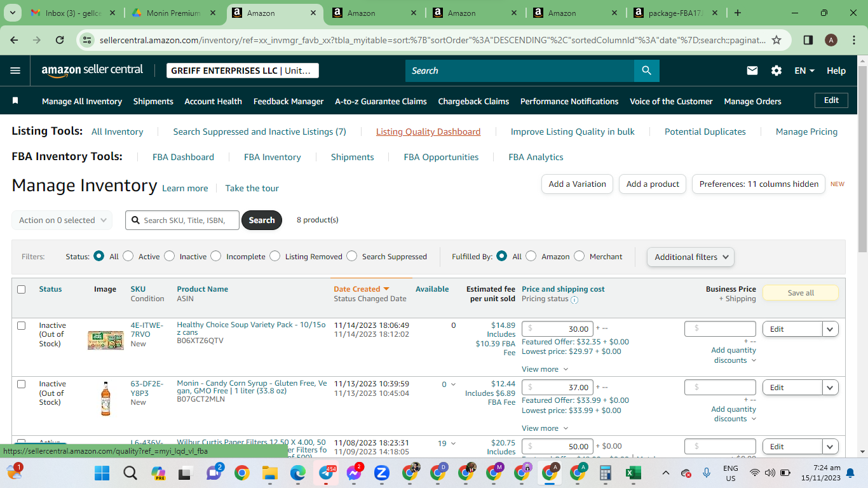Select the Healthy Choice Soup row checkbox
Image resolution: width=868 pixels, height=488 pixels.
[x=22, y=325]
